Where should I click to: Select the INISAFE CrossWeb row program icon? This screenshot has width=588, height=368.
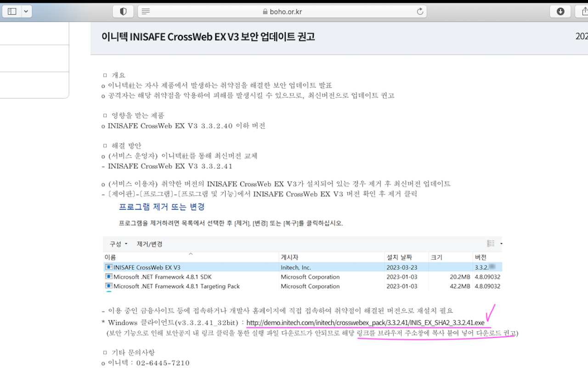[x=109, y=267]
